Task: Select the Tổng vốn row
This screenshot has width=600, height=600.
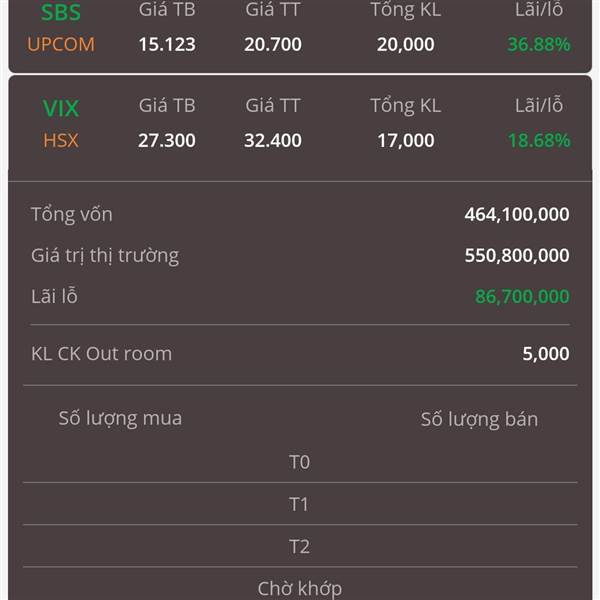Action: [x=300, y=214]
